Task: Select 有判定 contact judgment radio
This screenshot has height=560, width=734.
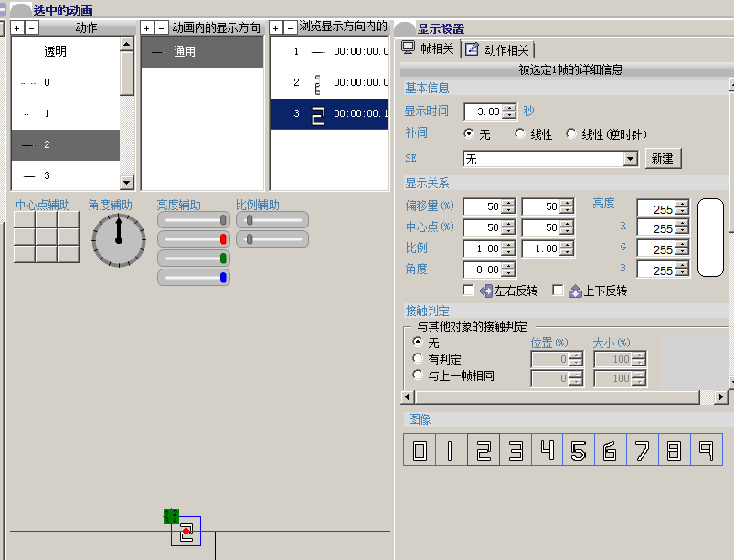Action: tap(418, 358)
